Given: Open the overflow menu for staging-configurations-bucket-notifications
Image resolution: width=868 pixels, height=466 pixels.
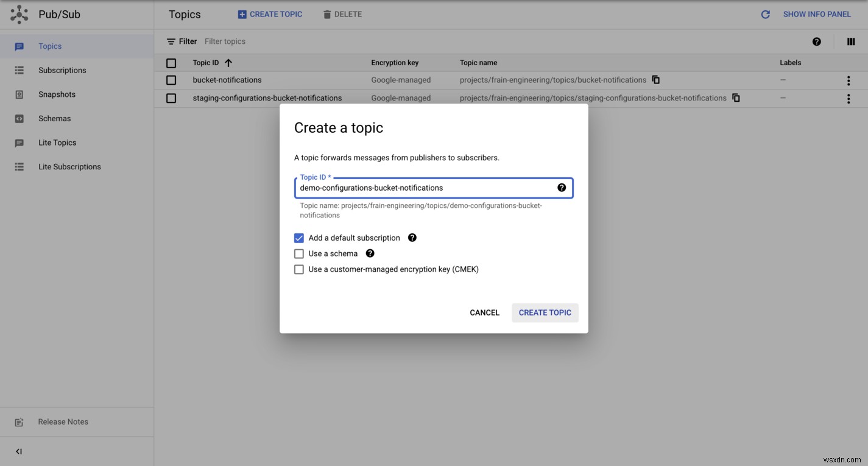Looking at the screenshot, I should (848, 98).
